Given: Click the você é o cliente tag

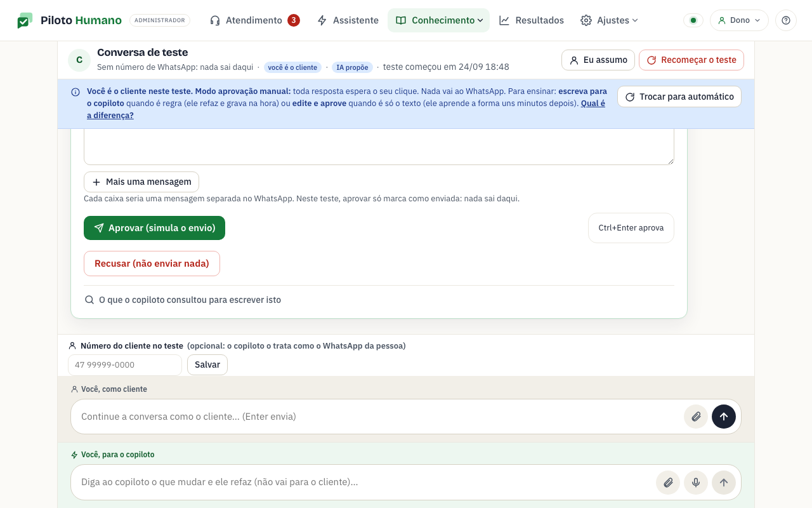Looking at the screenshot, I should point(292,67).
